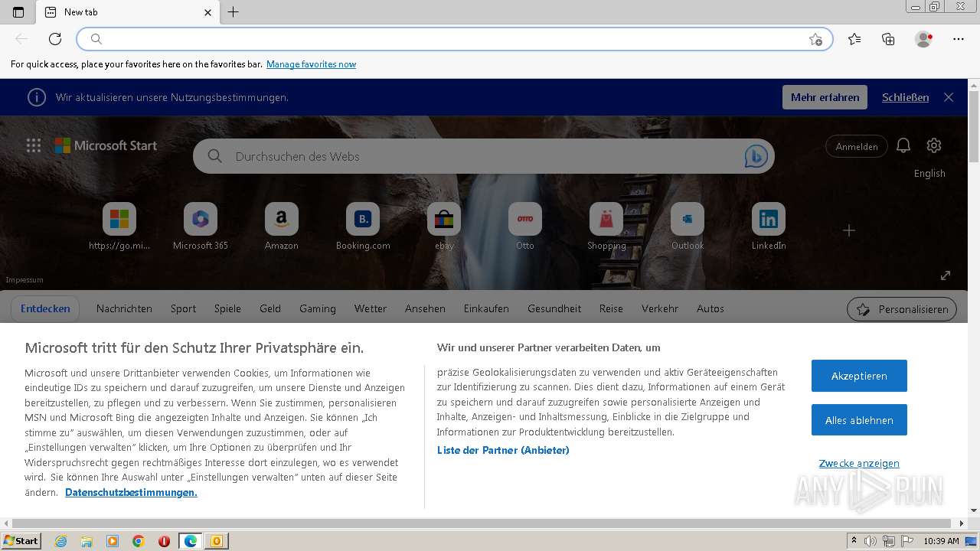Image resolution: width=980 pixels, height=551 pixels.
Task: Open the tab actions menu icon
Action: pos(18,11)
